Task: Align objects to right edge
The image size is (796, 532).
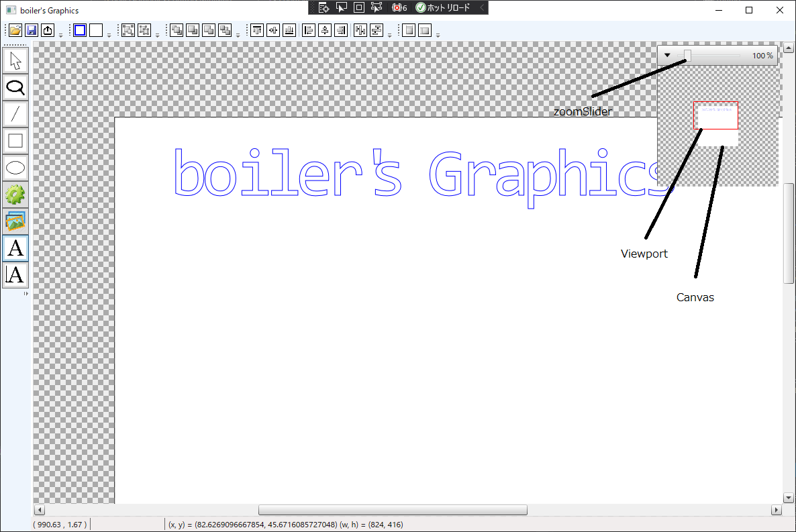Action: pyautogui.click(x=341, y=30)
